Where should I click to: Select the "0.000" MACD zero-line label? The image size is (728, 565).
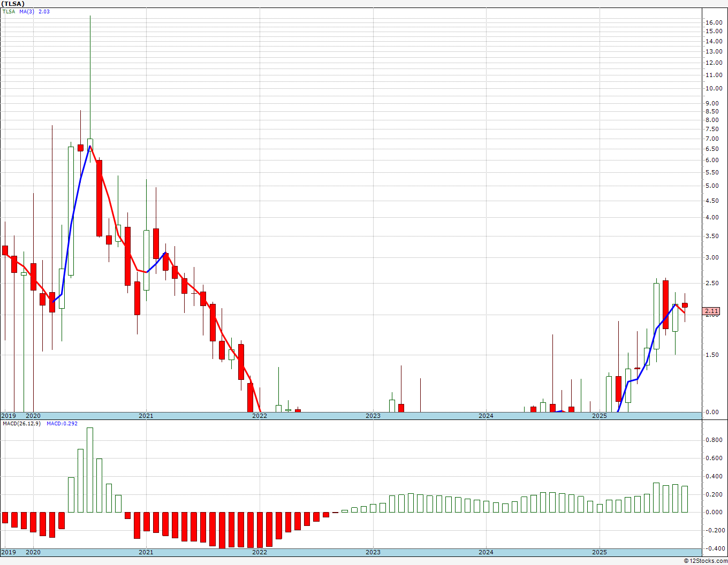click(x=714, y=512)
